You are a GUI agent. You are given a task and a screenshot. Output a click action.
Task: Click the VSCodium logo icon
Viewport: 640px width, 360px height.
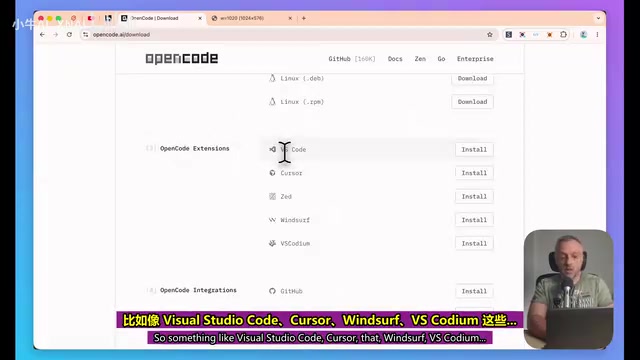click(x=272, y=243)
